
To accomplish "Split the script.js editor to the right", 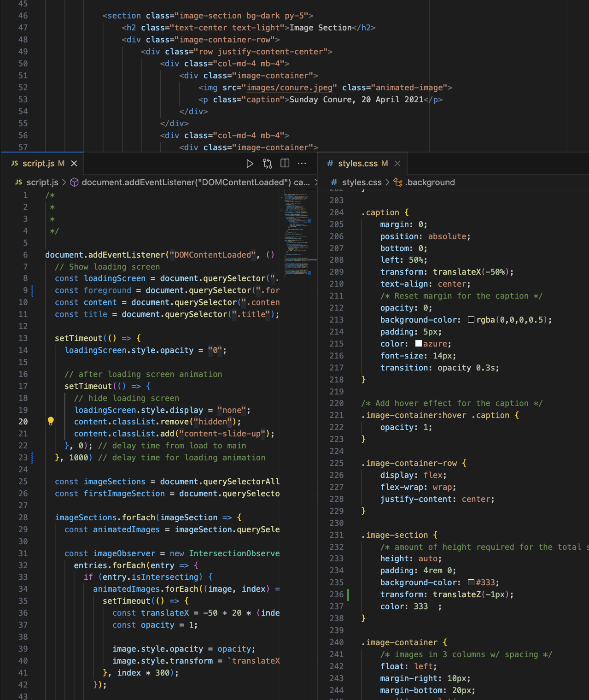I will (285, 164).
